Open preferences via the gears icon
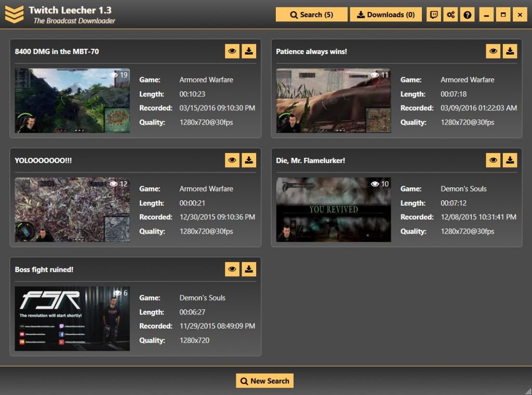The image size is (532, 395). [x=450, y=15]
